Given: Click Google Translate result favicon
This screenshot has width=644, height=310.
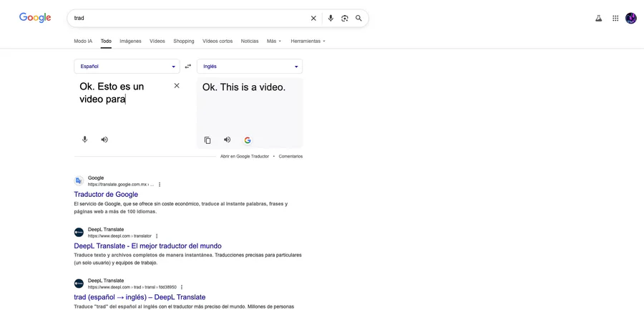Looking at the screenshot, I should [x=79, y=181].
